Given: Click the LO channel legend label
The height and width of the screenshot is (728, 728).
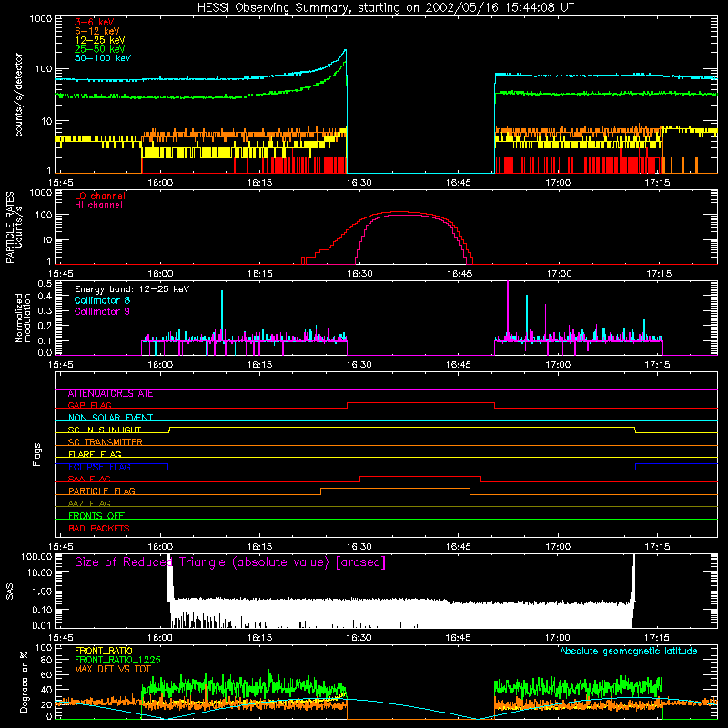Looking at the screenshot, I should (100, 196).
